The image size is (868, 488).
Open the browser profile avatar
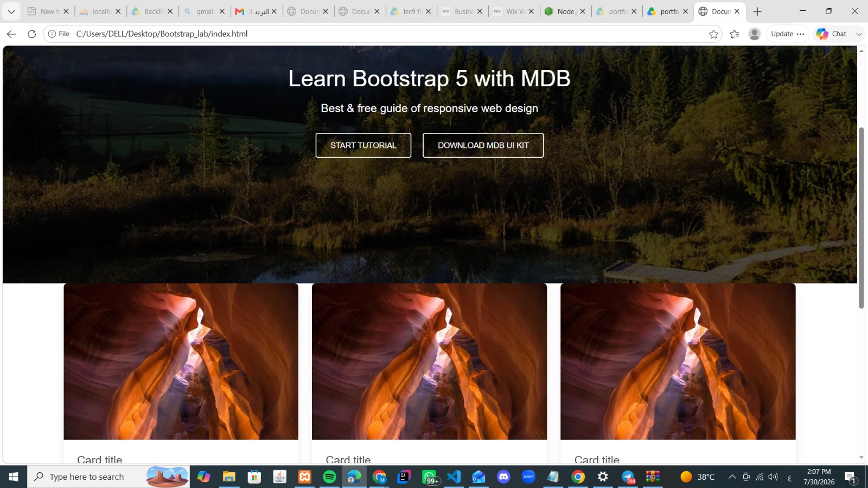[x=754, y=34]
